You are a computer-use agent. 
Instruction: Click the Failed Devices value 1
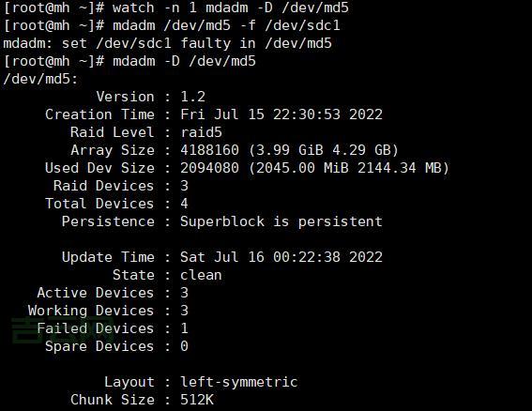pyautogui.click(x=184, y=328)
